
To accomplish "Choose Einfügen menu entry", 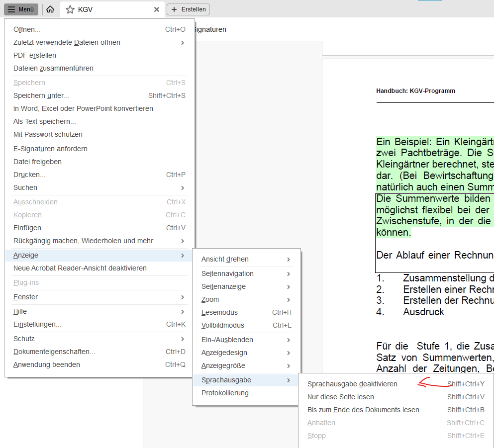I will coord(99,228).
